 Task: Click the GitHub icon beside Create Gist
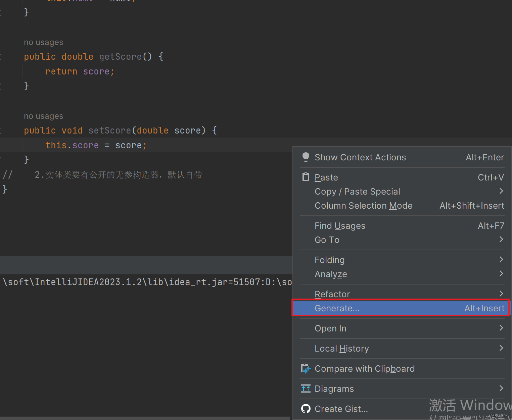[306, 409]
